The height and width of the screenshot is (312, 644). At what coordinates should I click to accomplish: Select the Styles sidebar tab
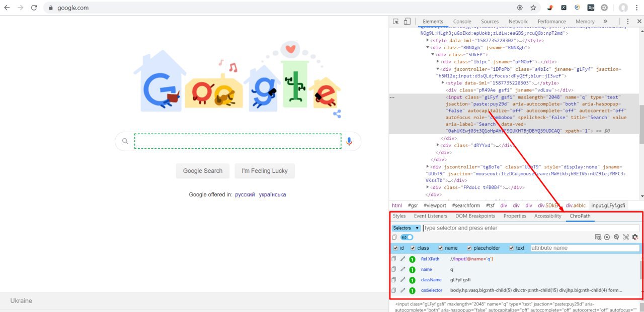coord(399,216)
